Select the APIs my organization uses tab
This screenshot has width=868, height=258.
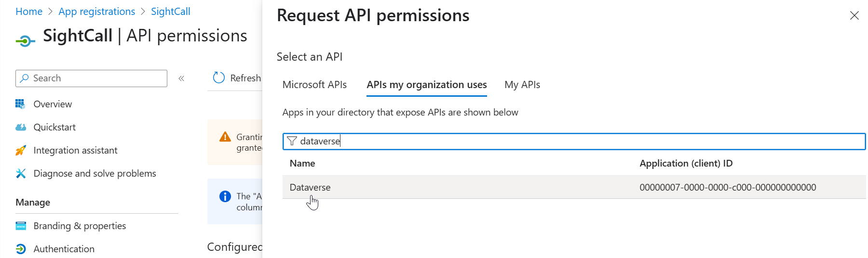[427, 85]
